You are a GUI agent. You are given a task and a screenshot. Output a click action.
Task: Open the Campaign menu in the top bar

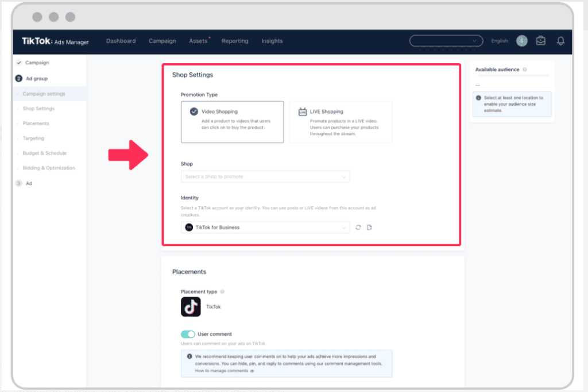162,41
